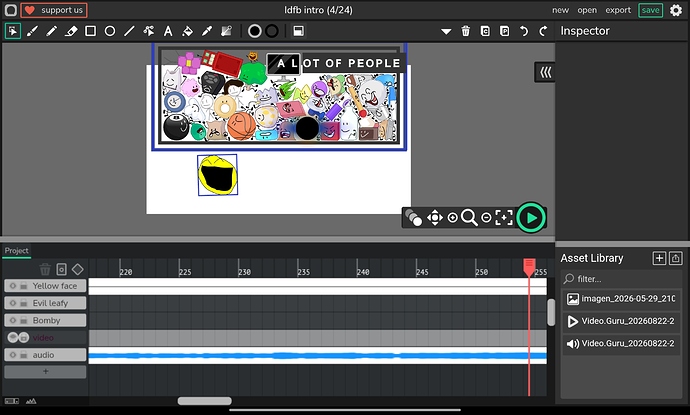690x415 pixels.
Task: Open the export menu
Action: (x=618, y=10)
